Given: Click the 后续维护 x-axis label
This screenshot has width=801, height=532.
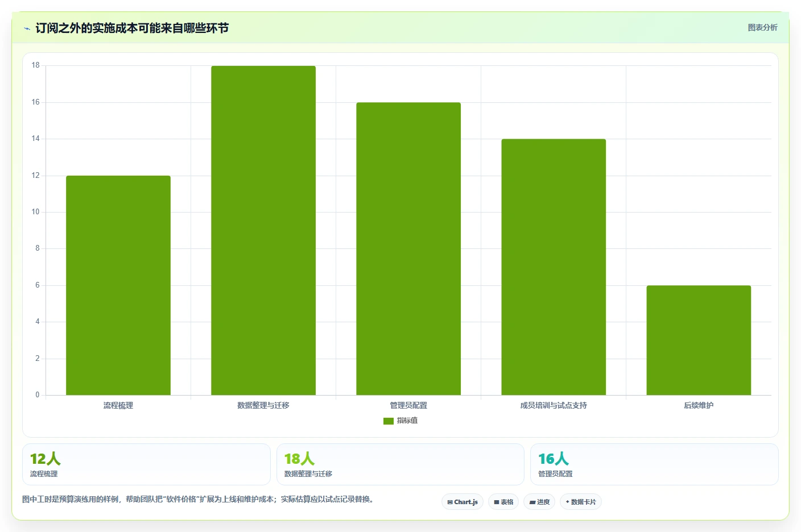Looking at the screenshot, I should [699, 405].
